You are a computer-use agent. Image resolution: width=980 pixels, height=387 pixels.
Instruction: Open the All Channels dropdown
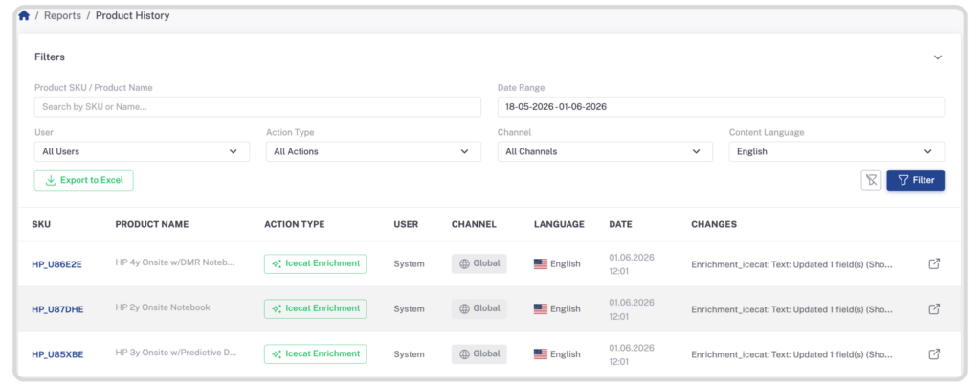(605, 151)
